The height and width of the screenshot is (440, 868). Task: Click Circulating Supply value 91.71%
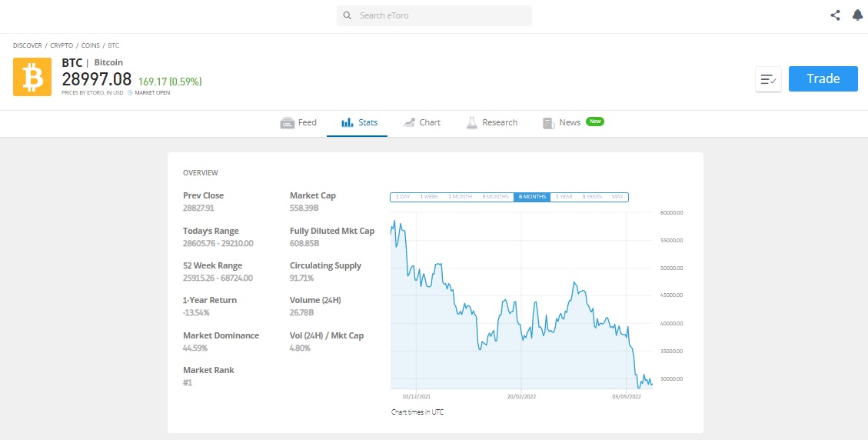(301, 278)
